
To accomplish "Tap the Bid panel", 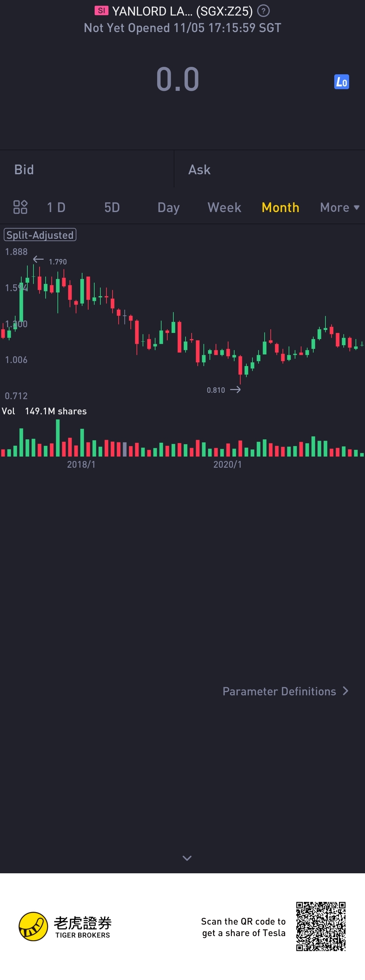I will click(87, 169).
